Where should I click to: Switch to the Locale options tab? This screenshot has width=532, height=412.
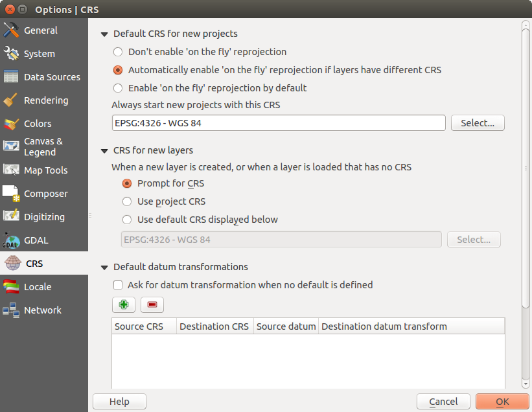[x=38, y=287]
